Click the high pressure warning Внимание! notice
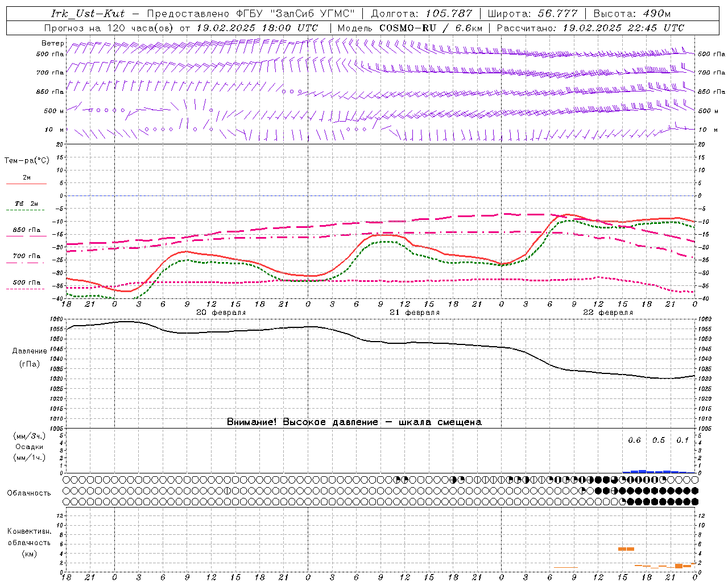The image size is (728, 582). (354, 422)
